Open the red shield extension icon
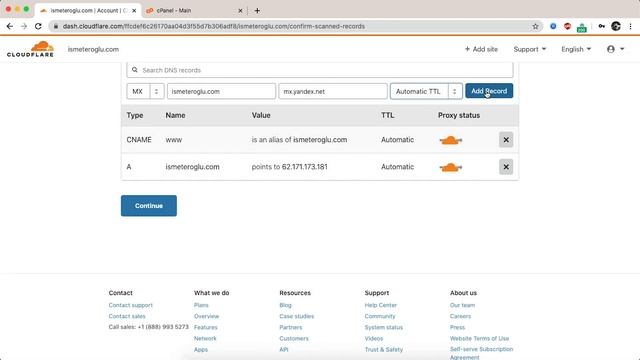 click(567, 26)
